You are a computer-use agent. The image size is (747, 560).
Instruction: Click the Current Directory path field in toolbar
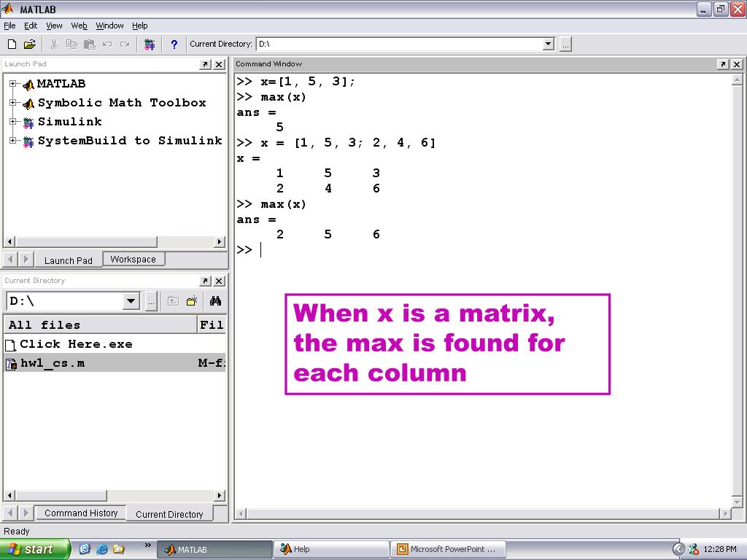(x=400, y=44)
